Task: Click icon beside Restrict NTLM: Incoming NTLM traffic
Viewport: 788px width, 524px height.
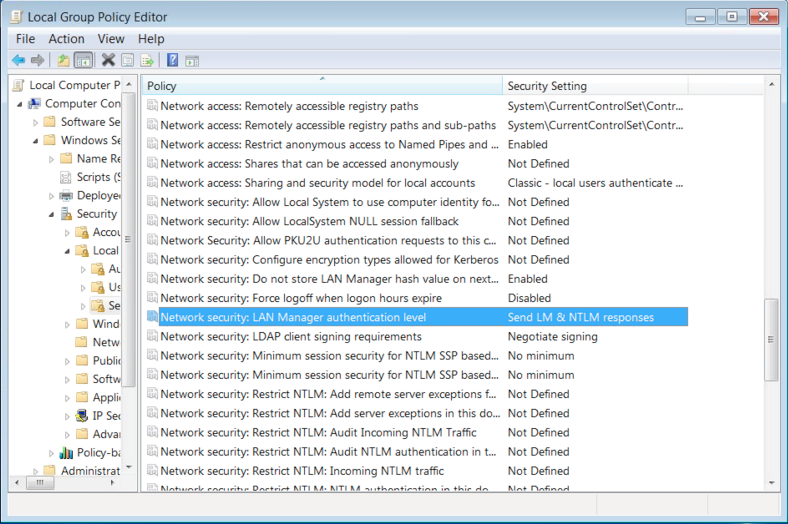Action: [x=152, y=470]
